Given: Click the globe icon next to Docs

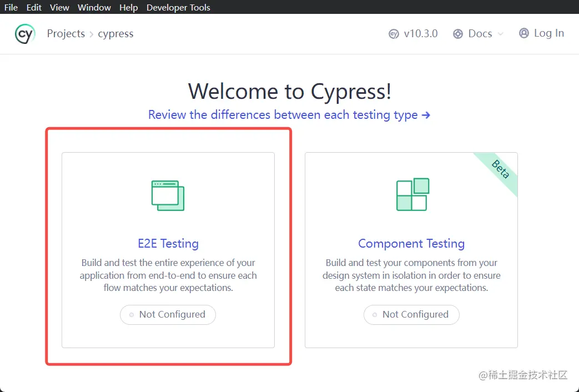Looking at the screenshot, I should (x=458, y=33).
